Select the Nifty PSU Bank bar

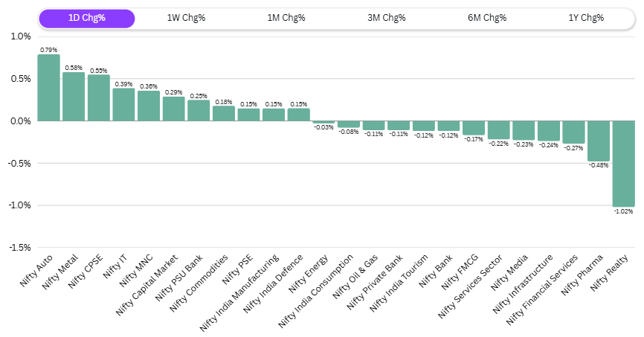[199, 110]
